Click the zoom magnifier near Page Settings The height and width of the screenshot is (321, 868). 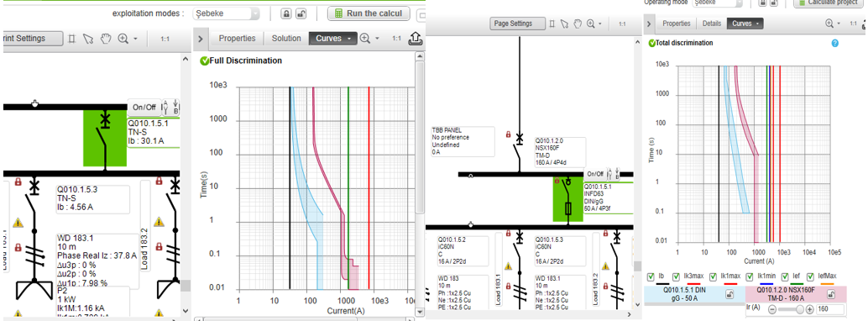coord(591,24)
